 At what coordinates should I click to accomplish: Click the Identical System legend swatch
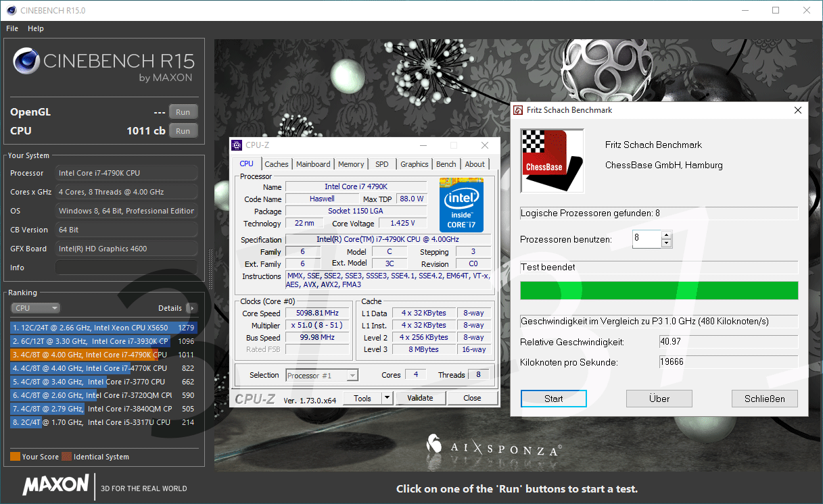(66, 457)
